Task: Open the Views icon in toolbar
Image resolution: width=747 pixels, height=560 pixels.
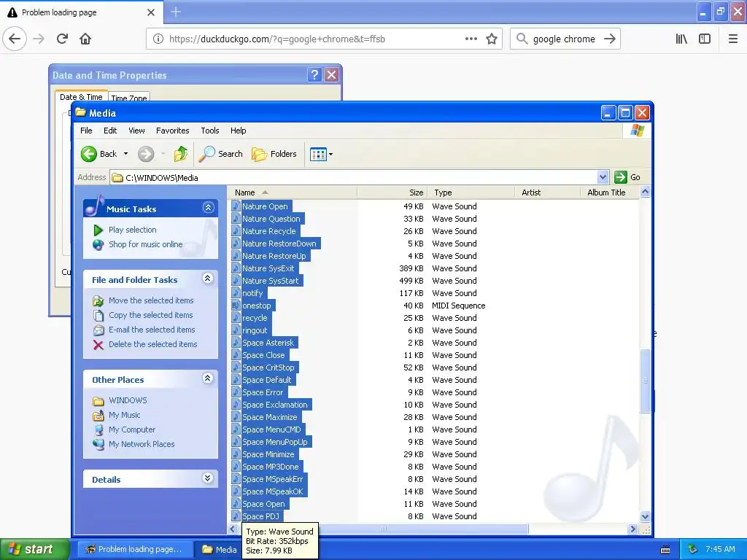Action: coord(318,155)
